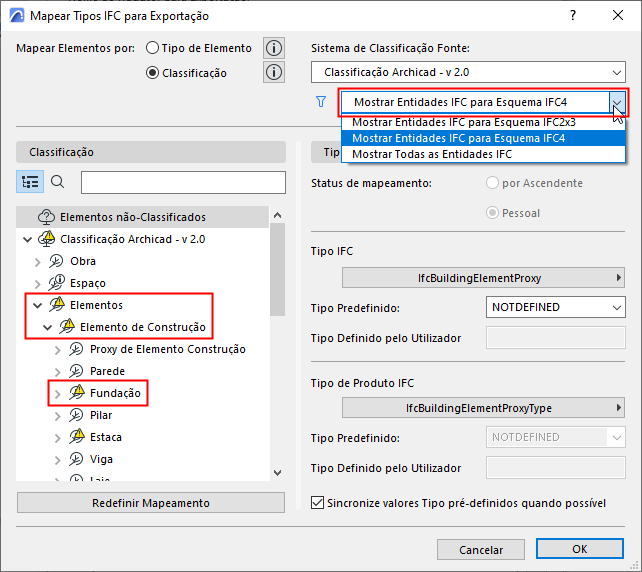The height and width of the screenshot is (572, 642).
Task: Expand the Fundação tree node
Action: click(x=58, y=394)
